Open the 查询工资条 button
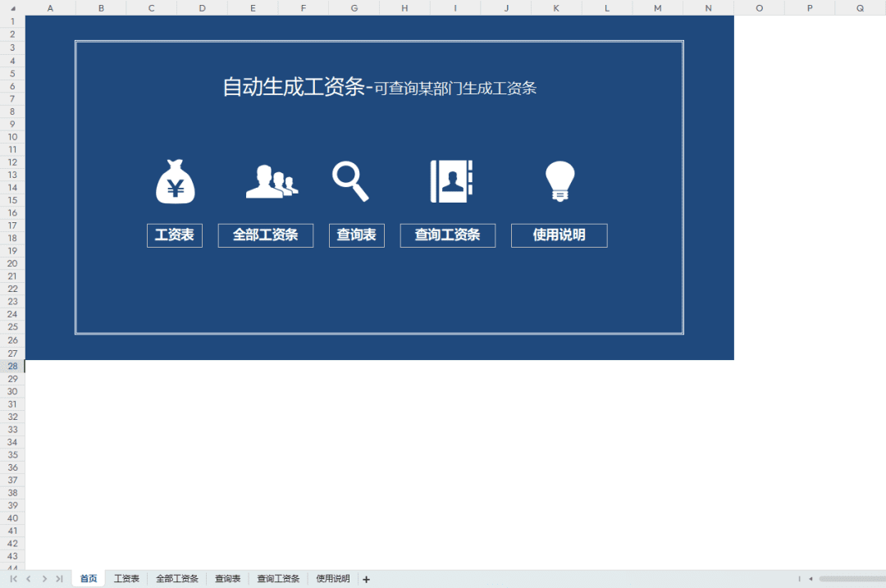886x588 pixels. (448, 235)
